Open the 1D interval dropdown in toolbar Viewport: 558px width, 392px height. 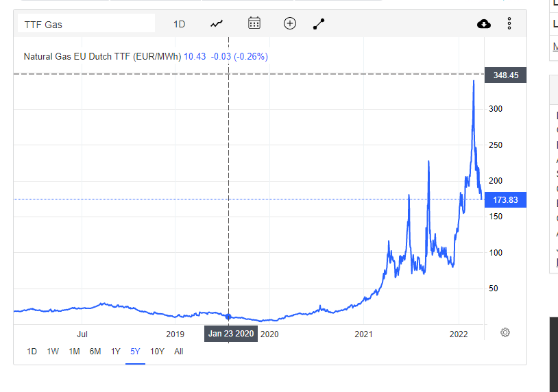click(180, 24)
